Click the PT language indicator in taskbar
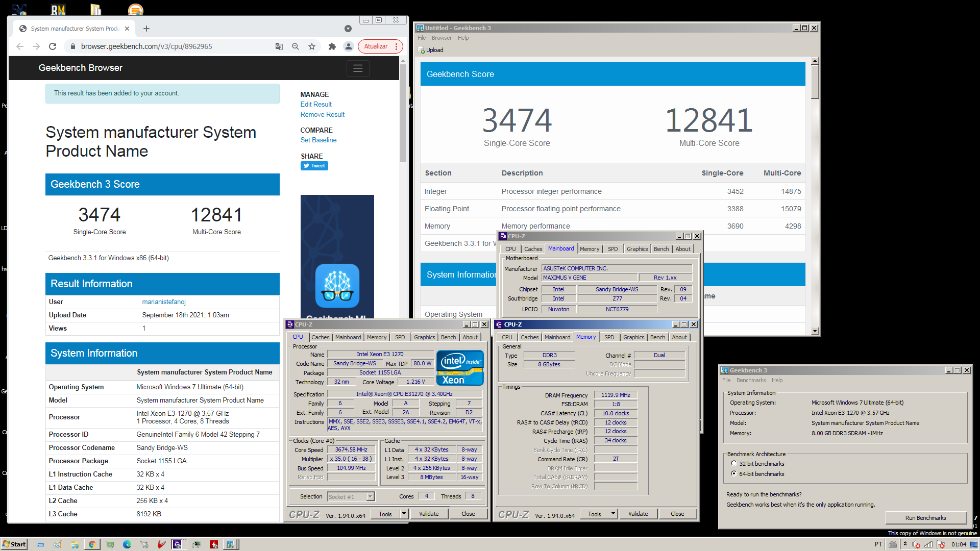The width and height of the screenshot is (980, 551). tap(878, 544)
